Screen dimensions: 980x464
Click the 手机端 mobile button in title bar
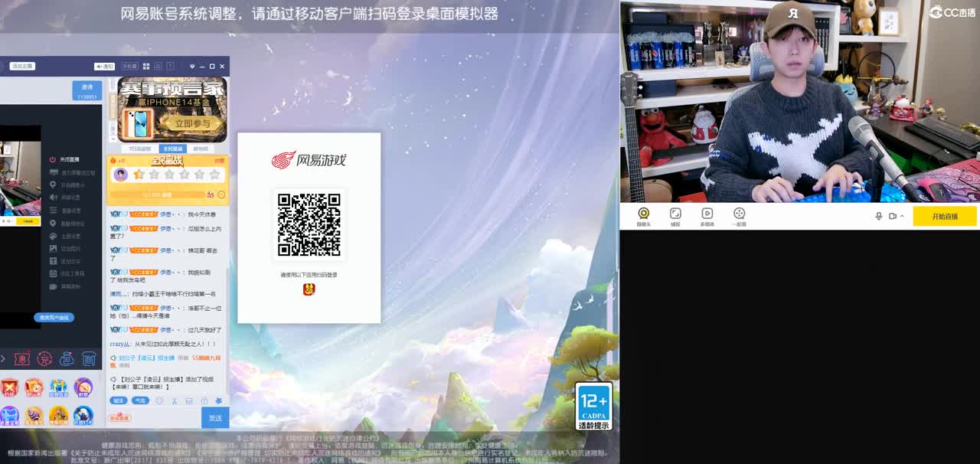tap(129, 67)
